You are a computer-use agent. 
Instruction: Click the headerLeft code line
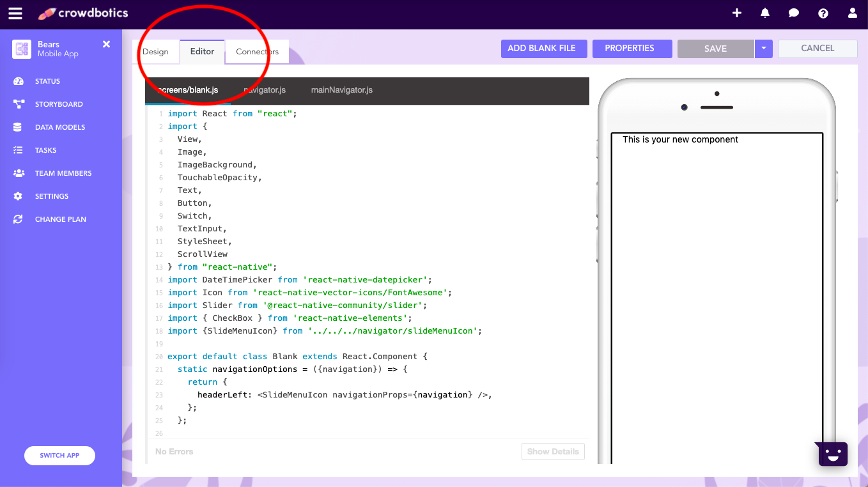pyautogui.click(x=345, y=395)
